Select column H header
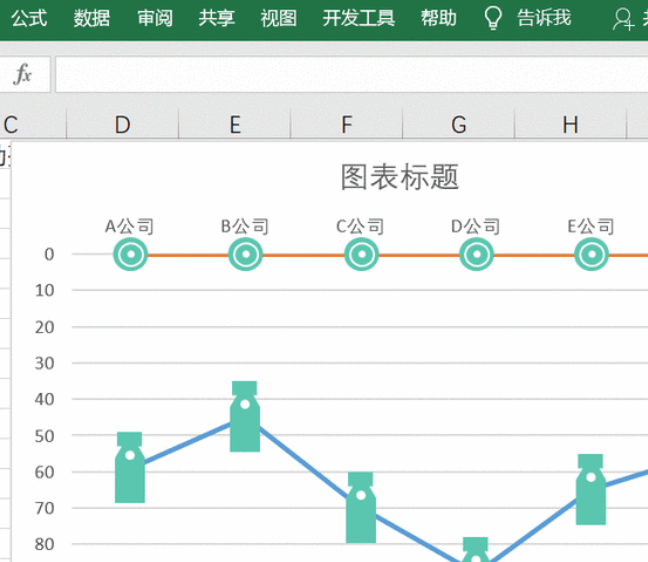Screen dimensions: 648x562 click(570, 125)
